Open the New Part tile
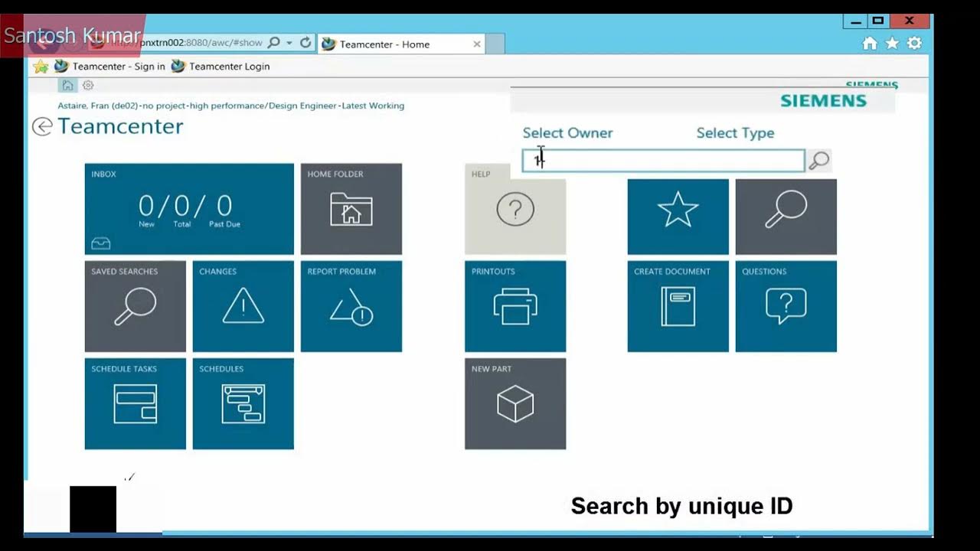This screenshot has height=551, width=980. coord(515,403)
